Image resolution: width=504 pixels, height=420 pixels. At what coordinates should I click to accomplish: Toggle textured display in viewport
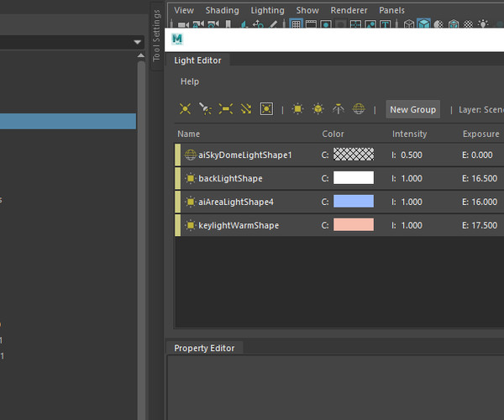point(469,24)
